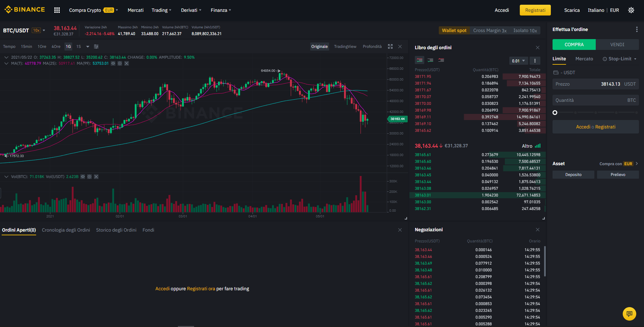
Task: Collapse the volume indicator chevron
Action: (6, 177)
